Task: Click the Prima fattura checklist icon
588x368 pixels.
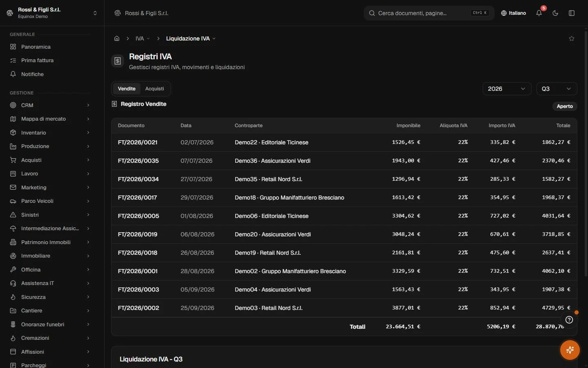Action: [x=13, y=61]
